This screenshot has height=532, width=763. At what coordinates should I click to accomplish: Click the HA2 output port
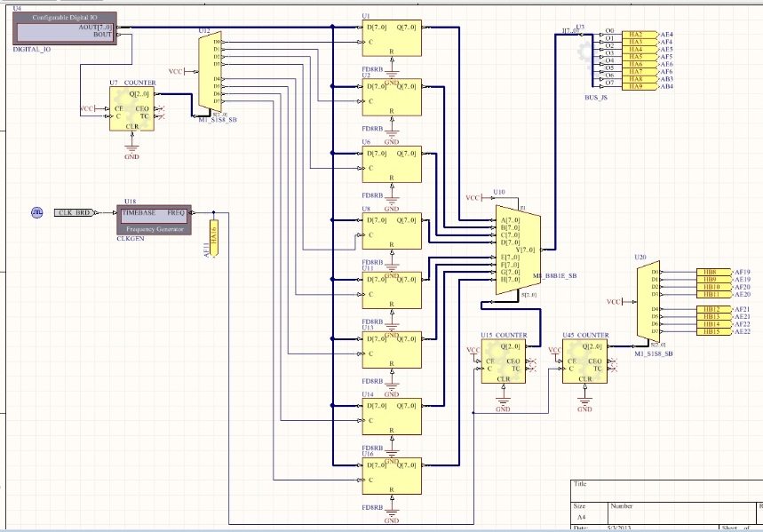coord(635,34)
